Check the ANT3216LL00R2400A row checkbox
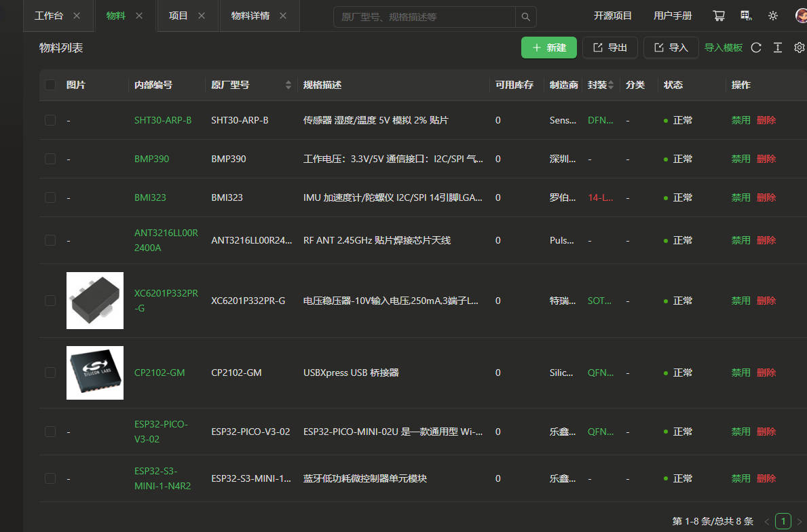 coord(50,240)
